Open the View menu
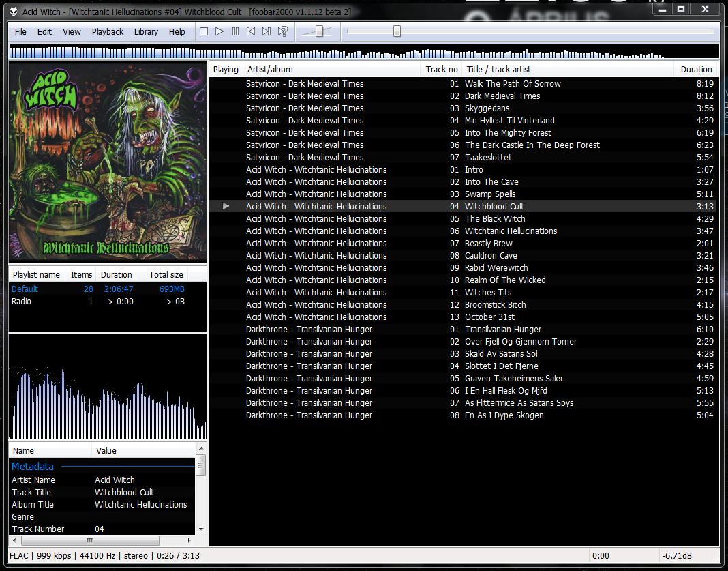Screen dimensions: 728x571 72,31
